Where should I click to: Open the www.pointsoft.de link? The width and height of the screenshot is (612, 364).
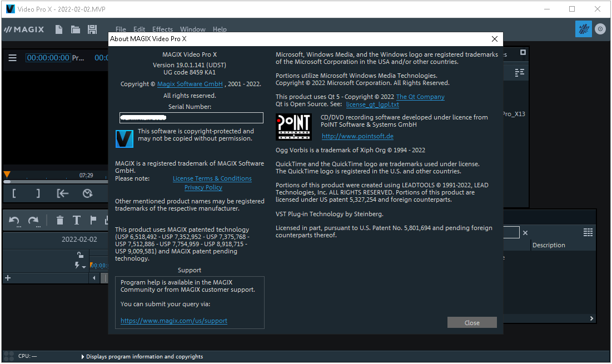[357, 136]
